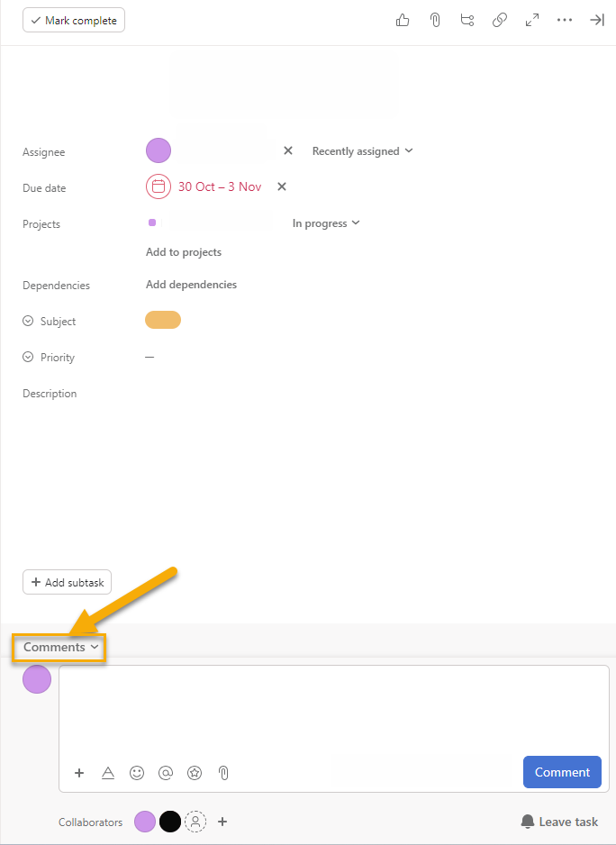This screenshot has height=845, width=616.
Task: Click the Add subtask button
Action: click(x=67, y=582)
